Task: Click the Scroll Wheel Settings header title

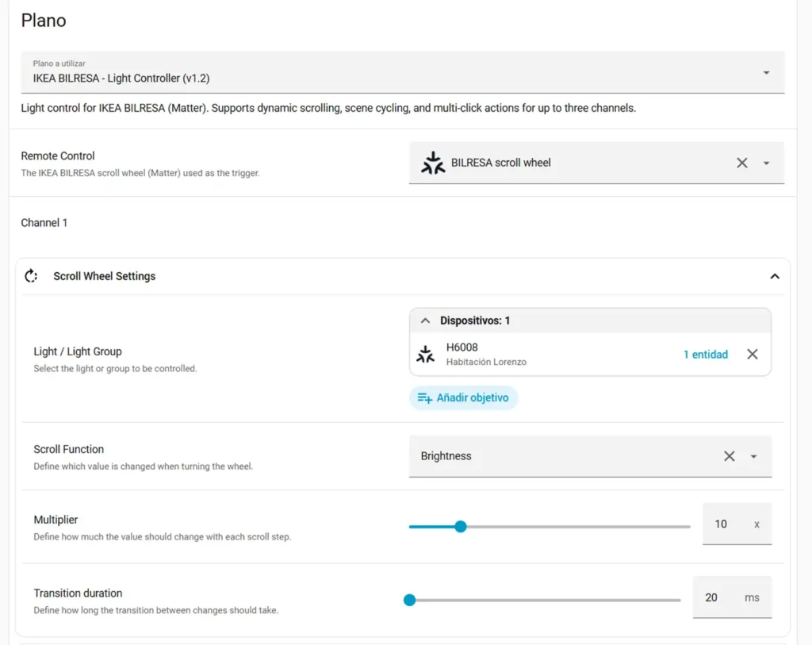Action: (104, 276)
